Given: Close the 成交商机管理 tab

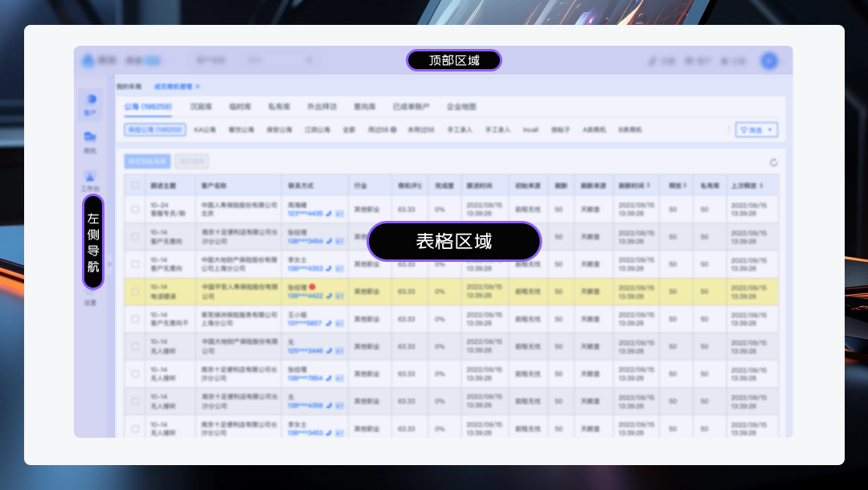Looking at the screenshot, I should [198, 86].
